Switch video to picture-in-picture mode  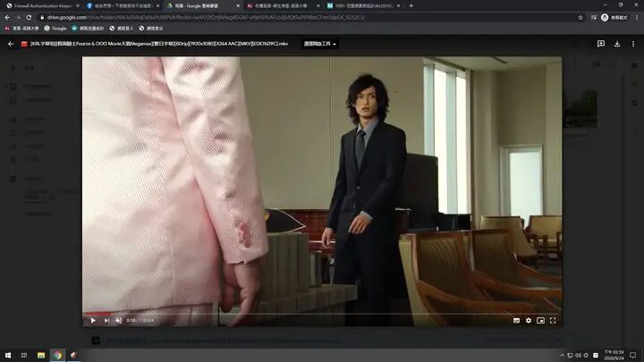pos(540,321)
